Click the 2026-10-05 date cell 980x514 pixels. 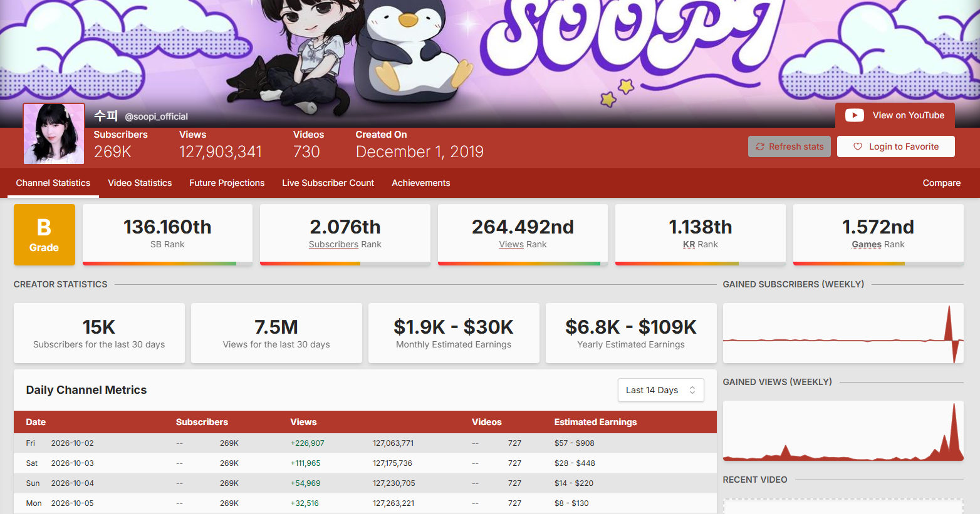pyautogui.click(x=72, y=503)
